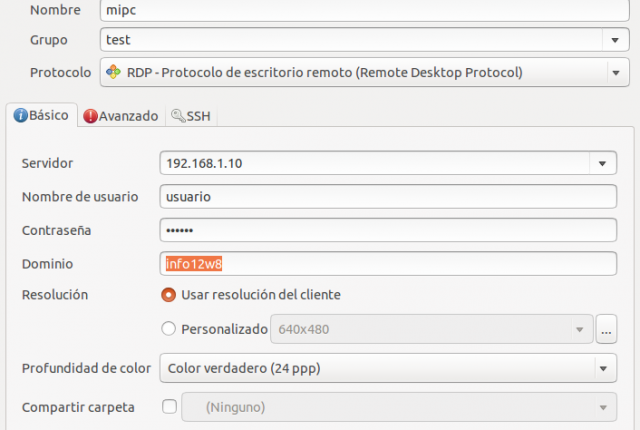Screen dimensions: 640x430
Task: Open the Protocolo dropdown list
Action: [616, 73]
